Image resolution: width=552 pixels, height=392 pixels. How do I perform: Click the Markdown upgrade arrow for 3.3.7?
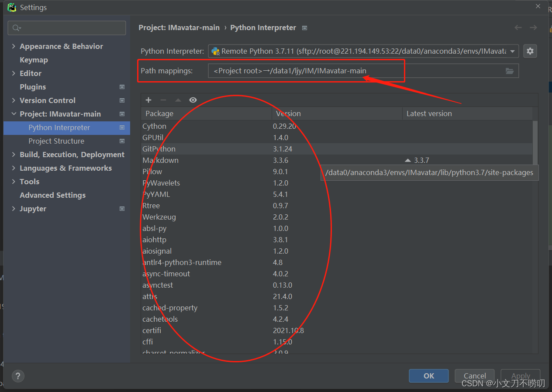click(408, 160)
